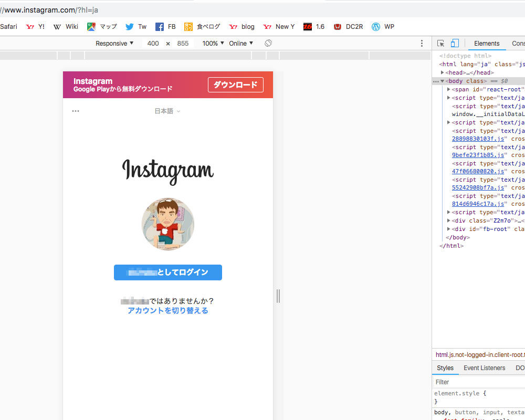Viewport: 525px width, 420px height.
Task: Select the closing </html> tag line
Action: pyautogui.click(x=451, y=246)
